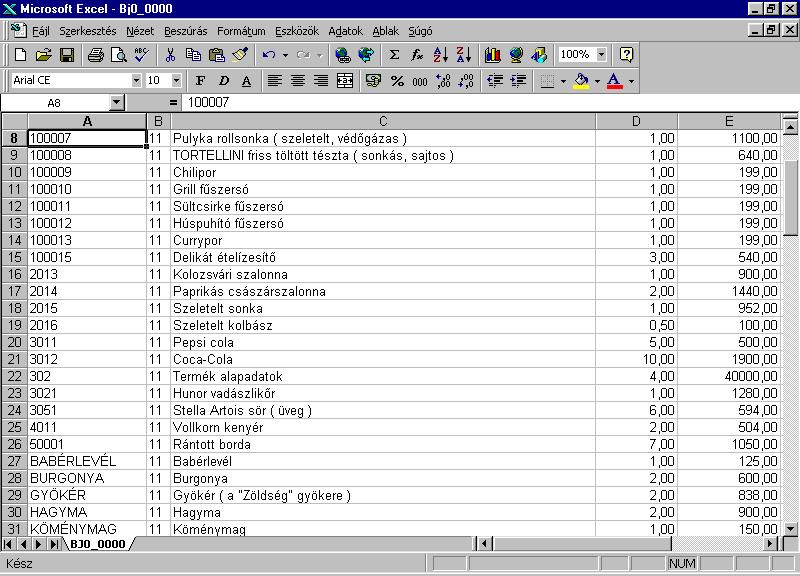Viewport: 800px width, 576px height.
Task: Open the Szerkesztés menu
Action: pyautogui.click(x=88, y=31)
